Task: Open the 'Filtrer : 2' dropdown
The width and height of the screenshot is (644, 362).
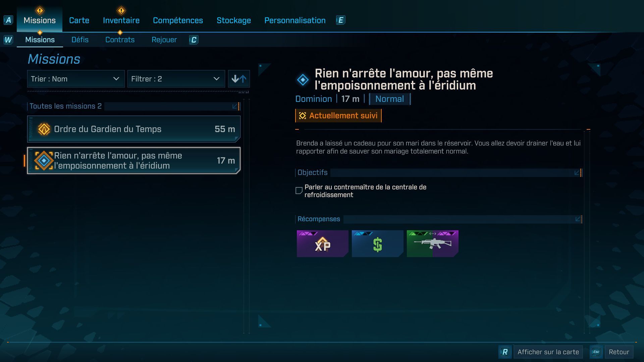Action: tap(176, 79)
